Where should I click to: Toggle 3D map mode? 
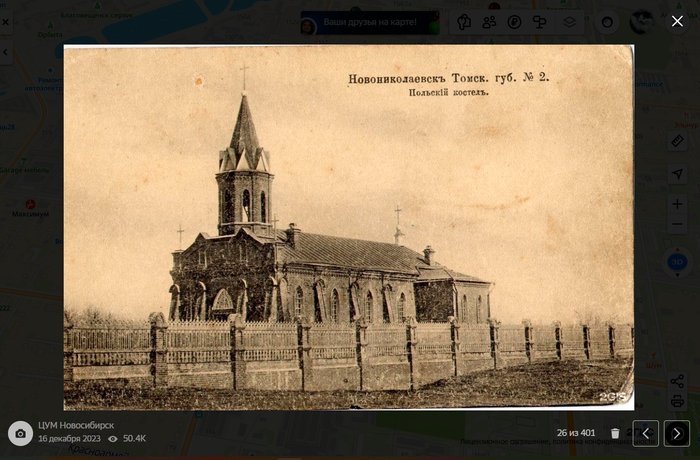677,263
